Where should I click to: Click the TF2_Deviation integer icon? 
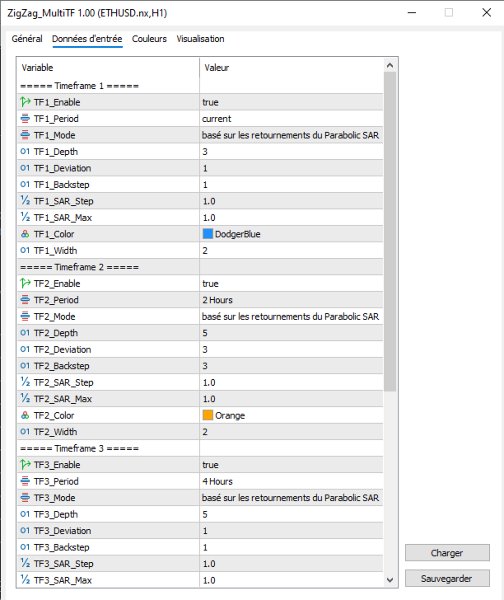25,349
